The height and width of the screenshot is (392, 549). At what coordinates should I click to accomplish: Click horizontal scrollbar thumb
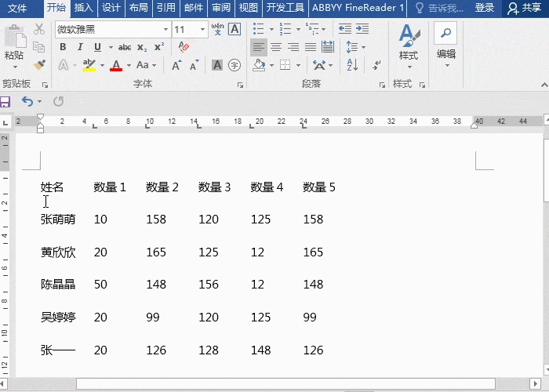[x=285, y=383]
